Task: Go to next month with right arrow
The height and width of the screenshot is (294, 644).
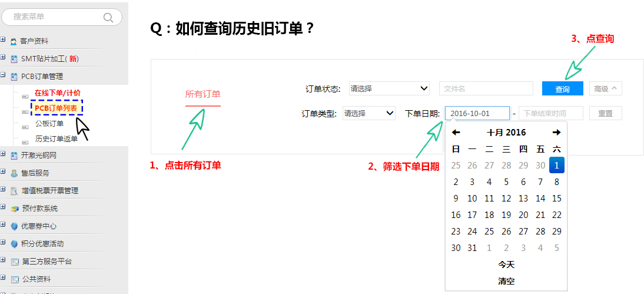Action: (556, 133)
